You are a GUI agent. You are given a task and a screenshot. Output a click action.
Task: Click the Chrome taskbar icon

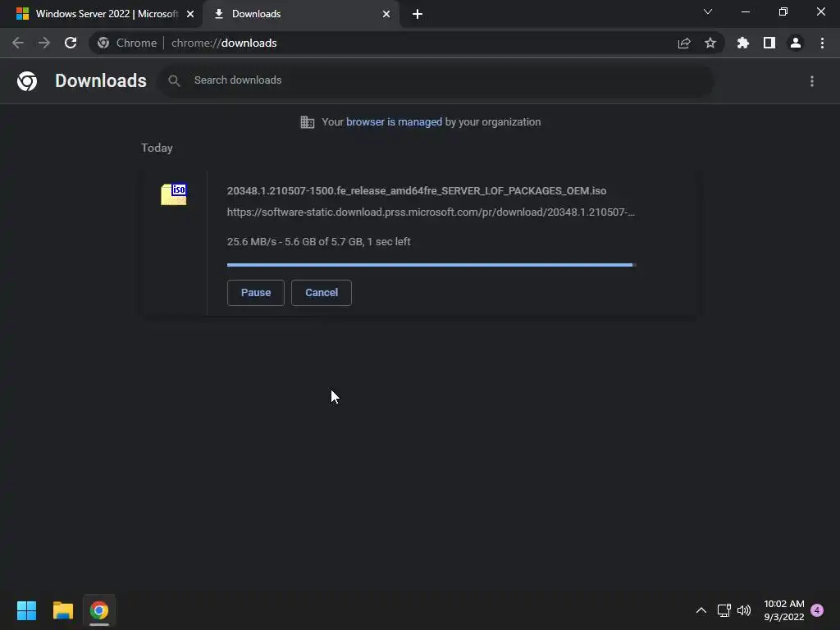tap(99, 610)
